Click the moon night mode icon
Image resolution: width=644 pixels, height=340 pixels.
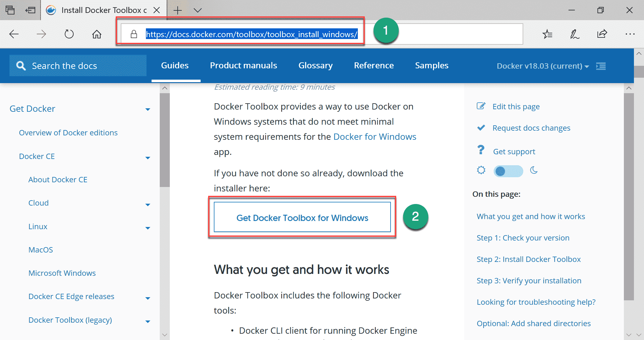[x=534, y=170]
